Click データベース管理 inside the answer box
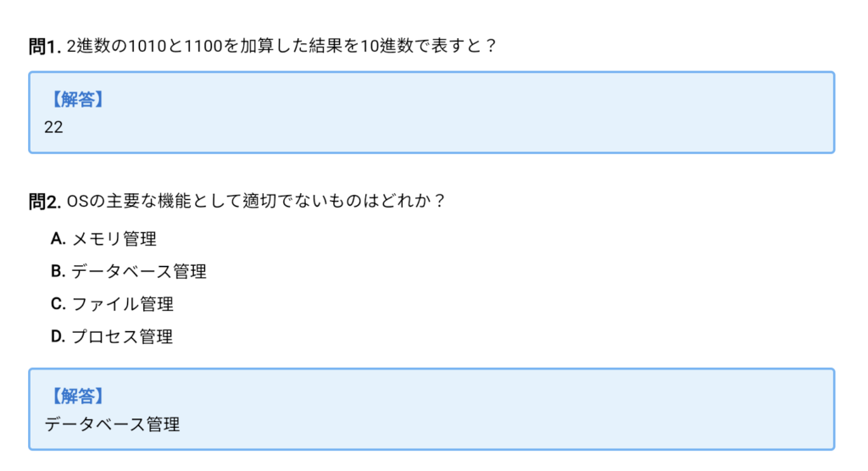 [x=112, y=424]
